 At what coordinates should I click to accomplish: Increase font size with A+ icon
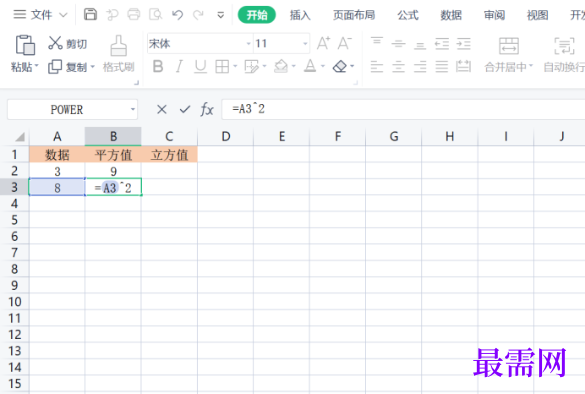(323, 43)
